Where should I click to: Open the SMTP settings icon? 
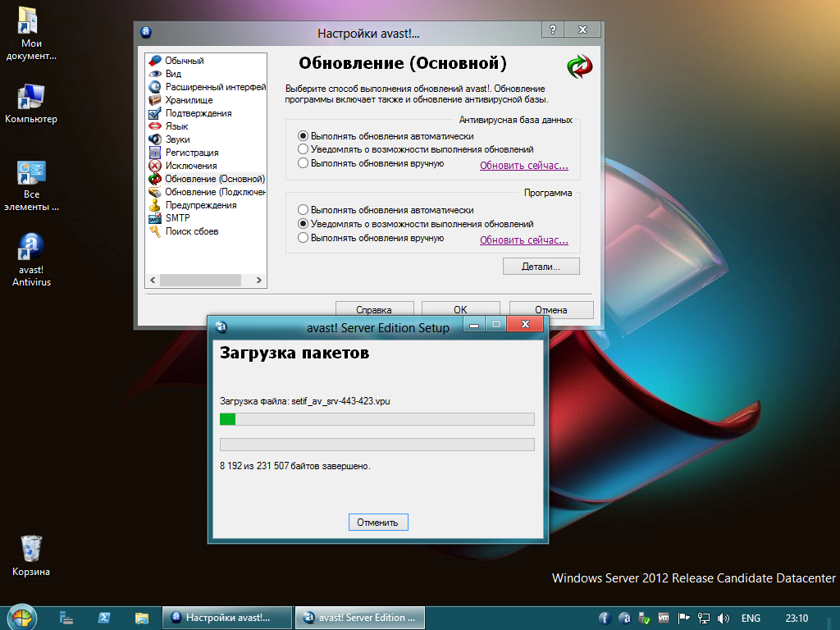coord(155,218)
